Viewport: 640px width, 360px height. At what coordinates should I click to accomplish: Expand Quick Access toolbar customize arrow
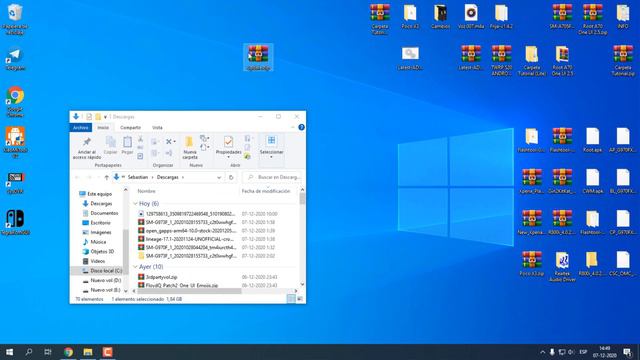coord(105,117)
